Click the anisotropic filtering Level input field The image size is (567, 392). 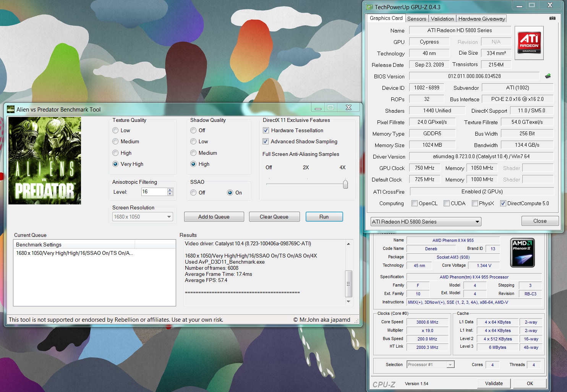pos(154,192)
